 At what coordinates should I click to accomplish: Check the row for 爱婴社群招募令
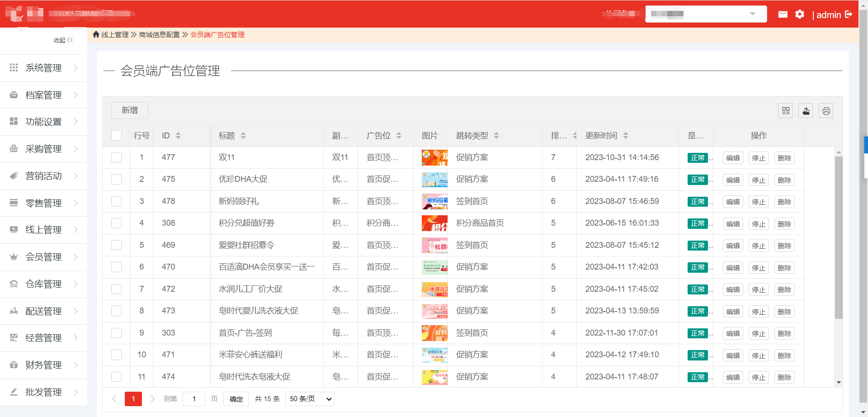(117, 245)
